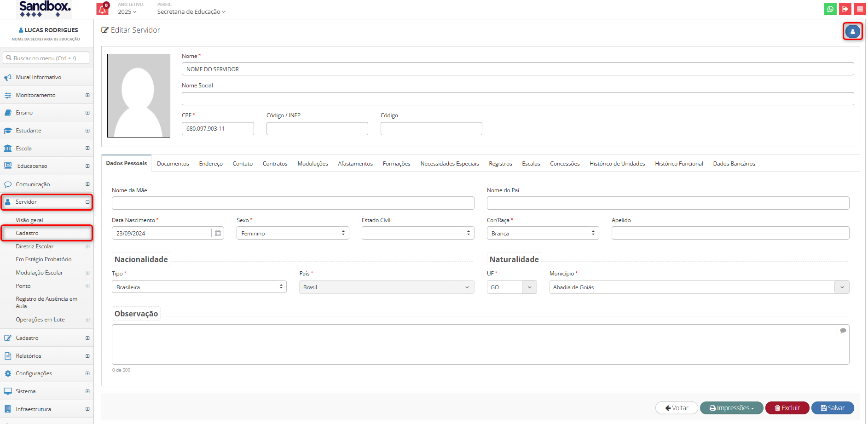Collapse the Servidor menu section

(87, 202)
